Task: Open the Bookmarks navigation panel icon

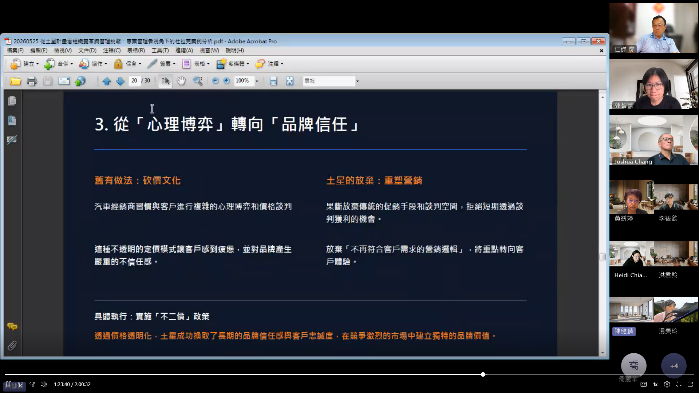Action: pos(12,120)
